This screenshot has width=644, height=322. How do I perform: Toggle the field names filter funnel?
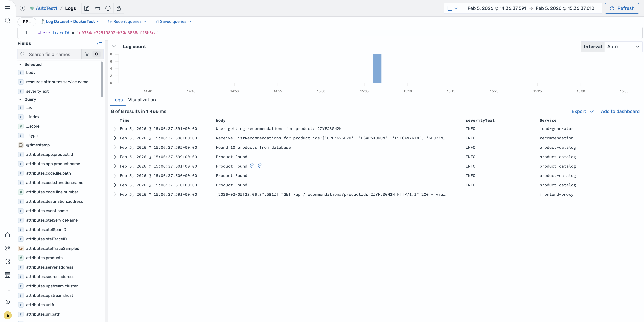point(87,54)
